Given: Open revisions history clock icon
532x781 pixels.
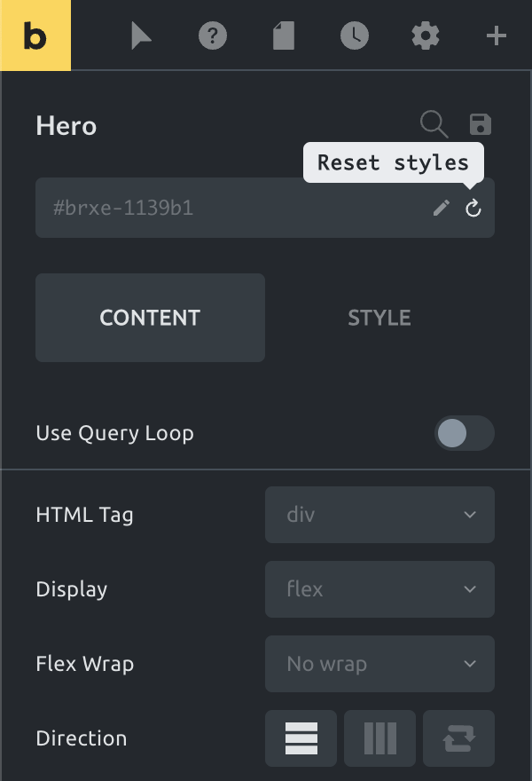Looking at the screenshot, I should pyautogui.click(x=355, y=35).
